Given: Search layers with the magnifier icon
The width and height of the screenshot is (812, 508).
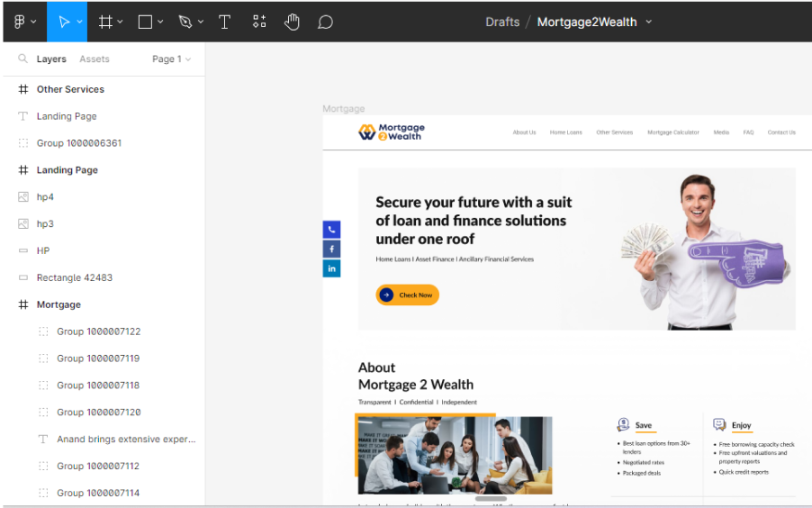Looking at the screenshot, I should click(x=23, y=59).
